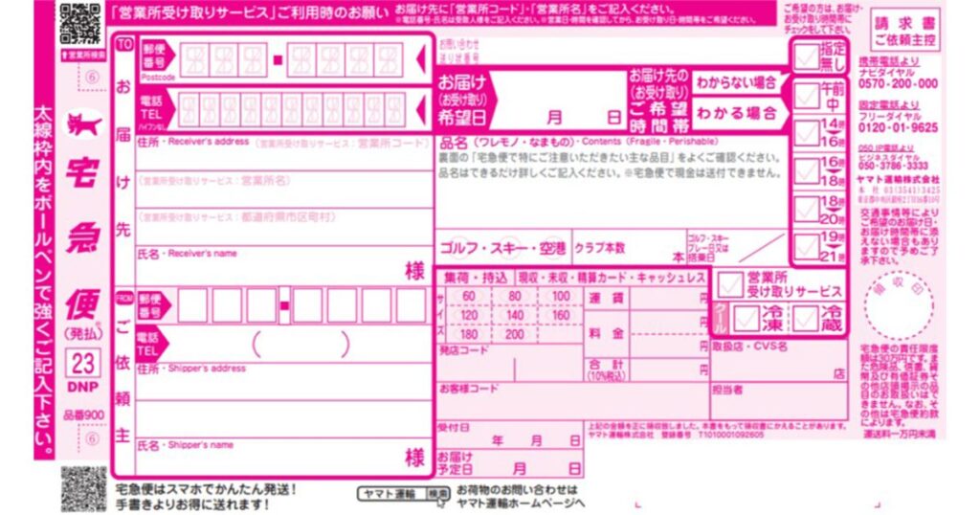Click the ナビダイヤル number 0570-200-000
The height and width of the screenshot is (515, 980).
coord(898,83)
